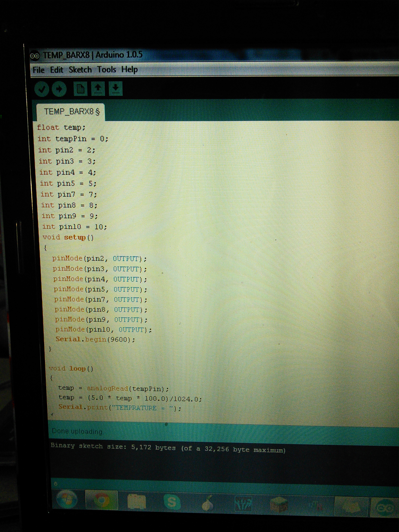The width and height of the screenshot is (399, 532).
Task: Click the line 'pinMode(pin9, OUTPUT);'
Action: 101,320
